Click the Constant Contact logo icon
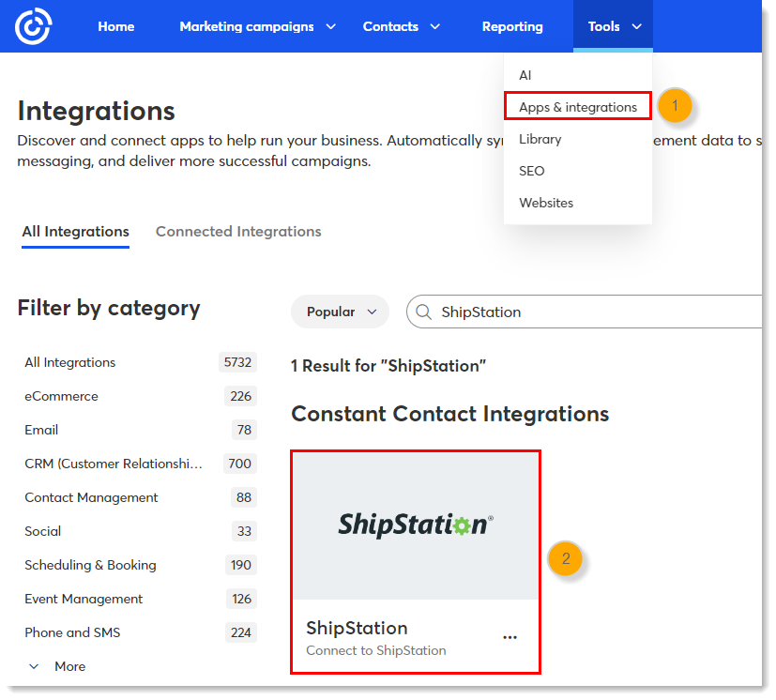This screenshot has width=776, height=700. (x=33, y=26)
